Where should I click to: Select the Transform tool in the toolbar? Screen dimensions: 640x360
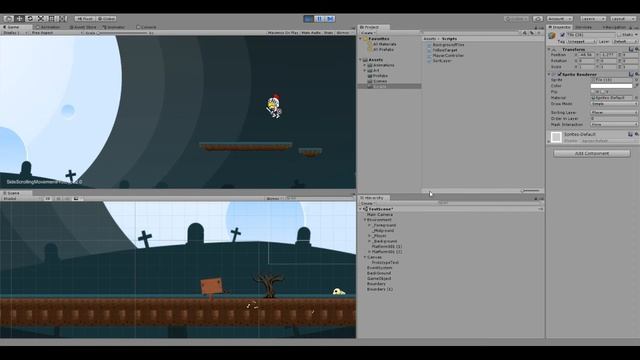tap(62, 19)
